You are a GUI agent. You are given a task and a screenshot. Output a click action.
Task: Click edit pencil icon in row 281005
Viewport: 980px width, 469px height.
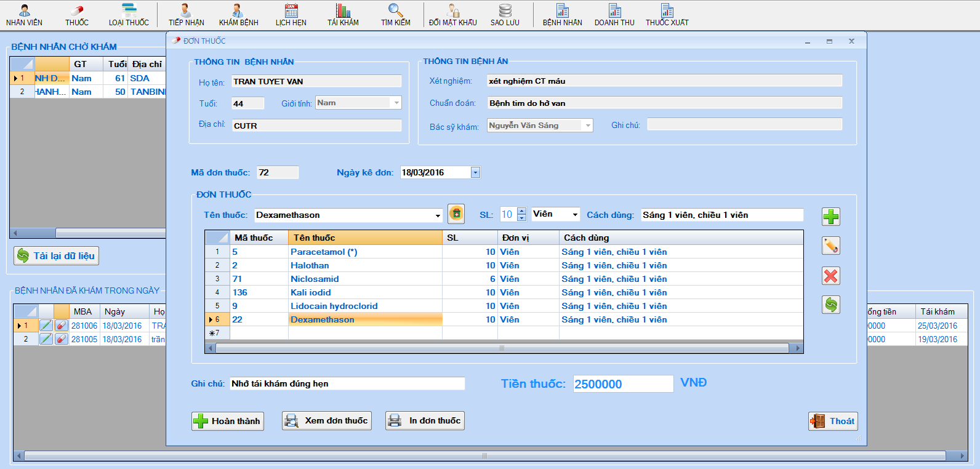coord(46,339)
